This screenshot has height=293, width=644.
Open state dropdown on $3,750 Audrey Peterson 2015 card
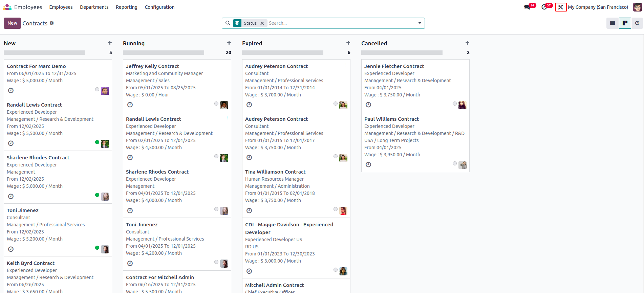click(x=336, y=156)
